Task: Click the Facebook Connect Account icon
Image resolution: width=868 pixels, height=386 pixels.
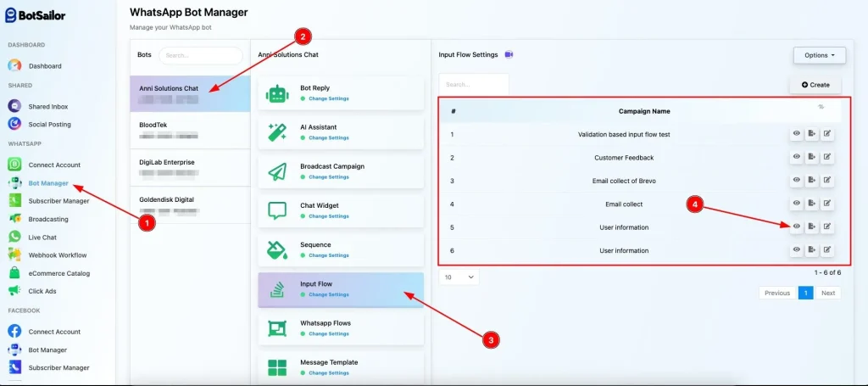Action: tap(15, 332)
